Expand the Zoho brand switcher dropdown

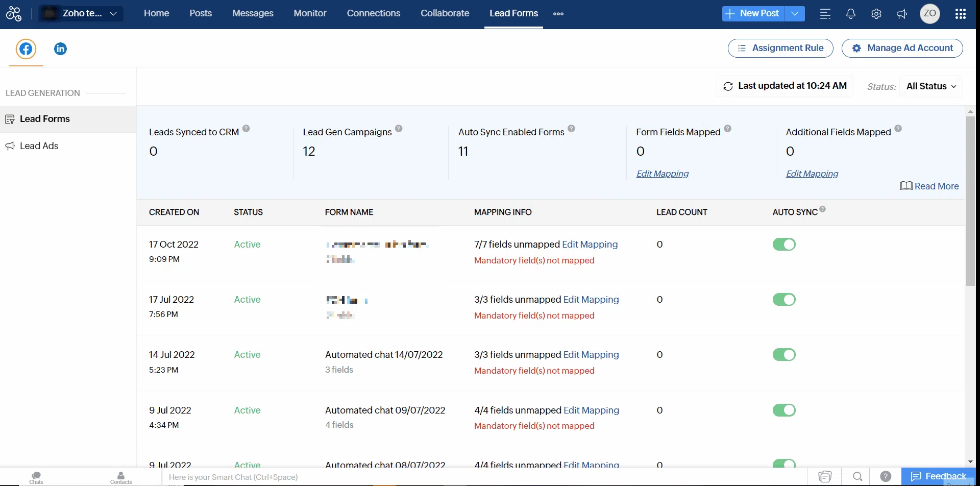(113, 14)
